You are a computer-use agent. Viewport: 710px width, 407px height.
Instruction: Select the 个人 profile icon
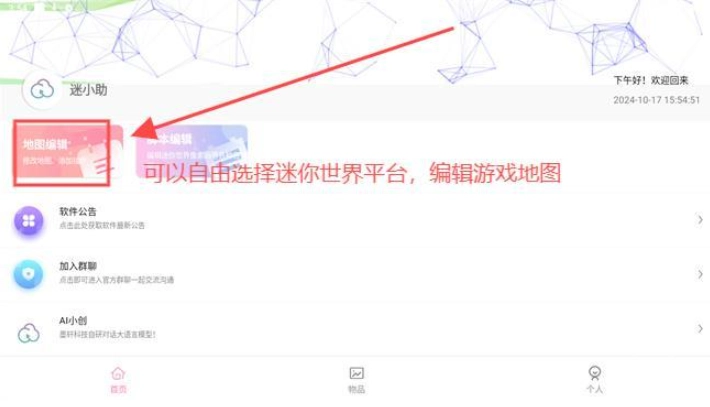595,373
